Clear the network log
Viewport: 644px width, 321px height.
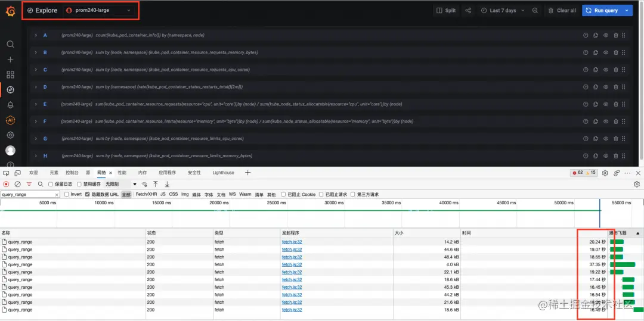click(x=18, y=184)
